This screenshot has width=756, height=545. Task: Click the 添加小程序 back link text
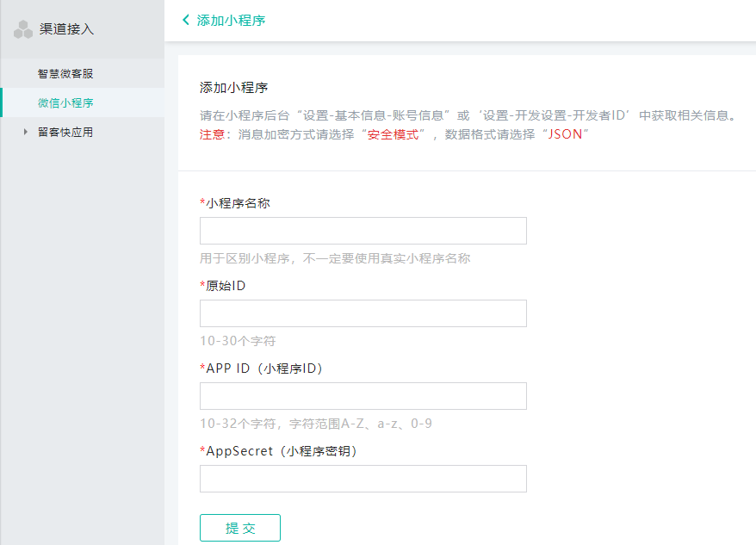point(231,20)
